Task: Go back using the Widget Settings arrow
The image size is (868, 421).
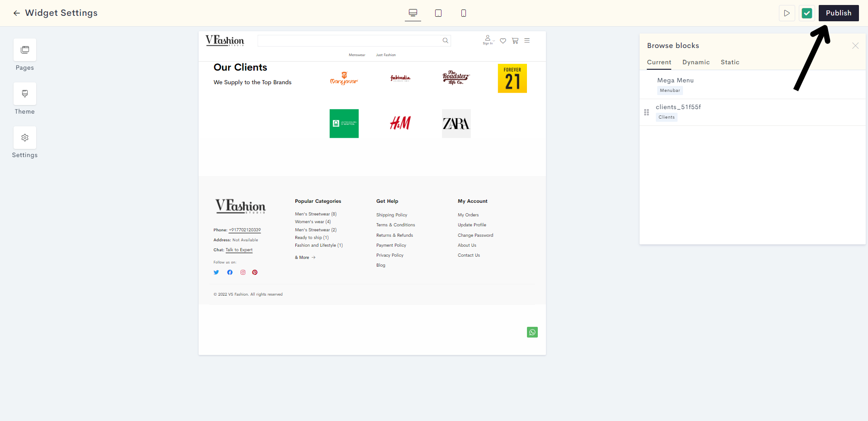Action: pyautogui.click(x=17, y=13)
